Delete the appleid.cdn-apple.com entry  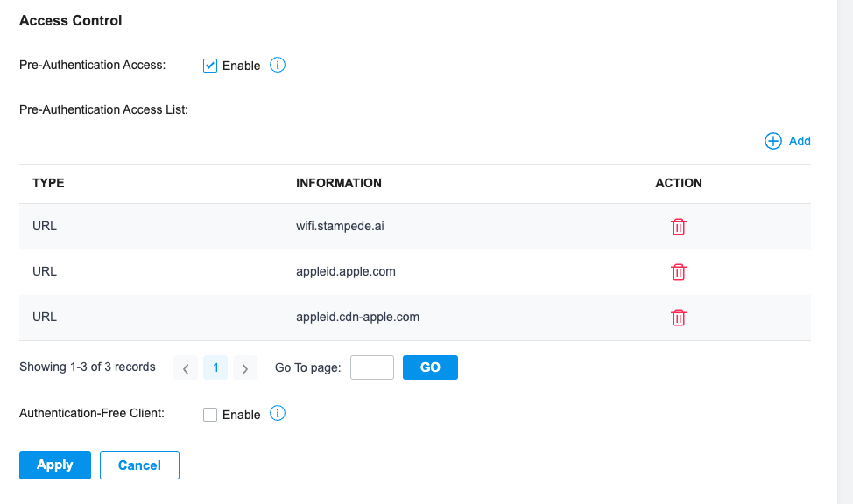coord(679,318)
